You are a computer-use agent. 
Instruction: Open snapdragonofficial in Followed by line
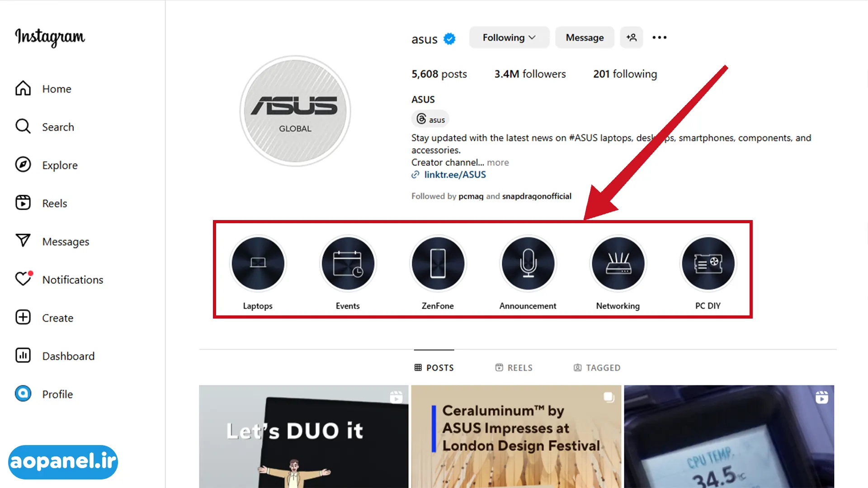537,196
